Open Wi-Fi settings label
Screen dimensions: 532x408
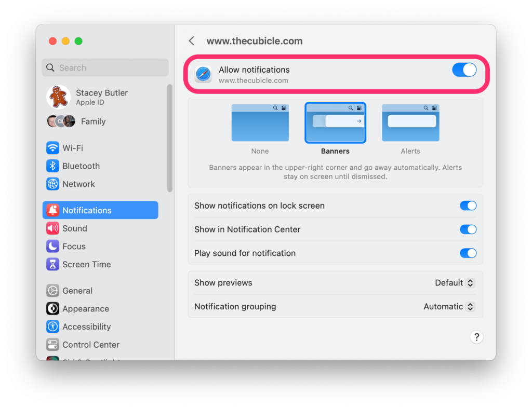(x=73, y=148)
